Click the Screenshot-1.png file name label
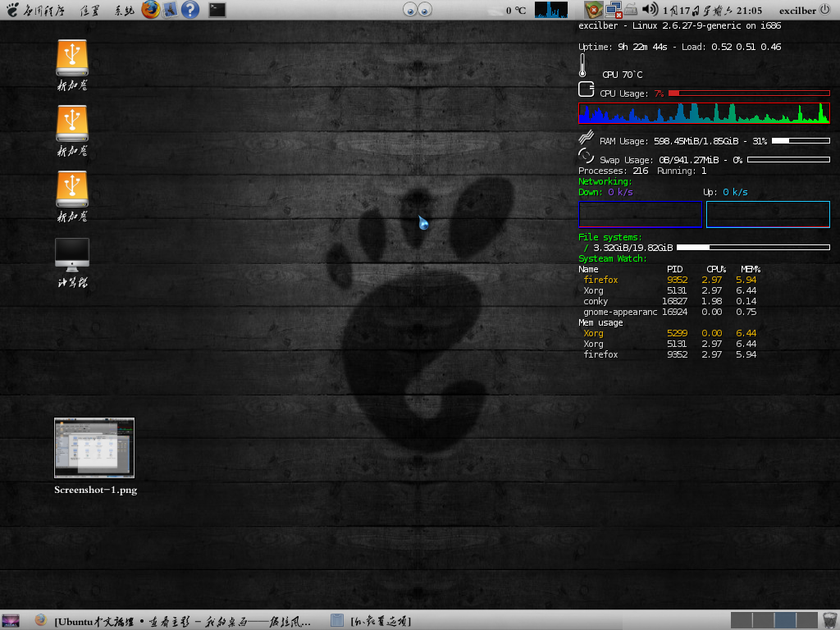 [x=95, y=490]
